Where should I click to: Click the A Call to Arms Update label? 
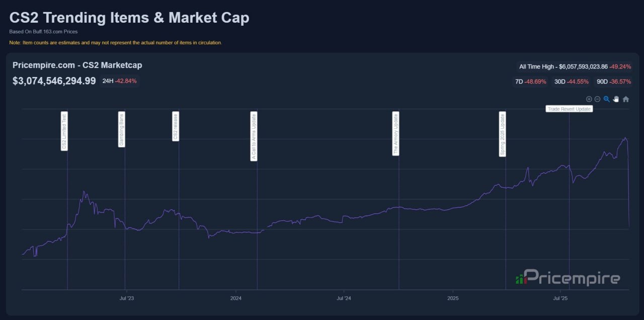click(x=254, y=136)
